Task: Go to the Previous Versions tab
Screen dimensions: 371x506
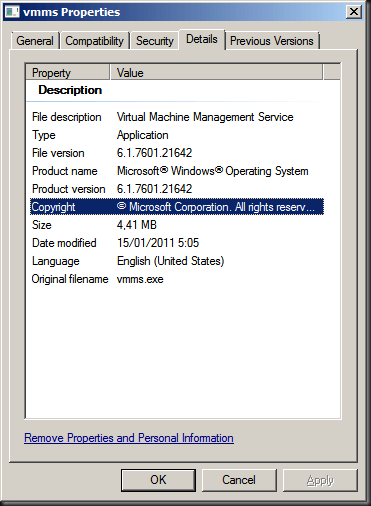Action: point(272,41)
